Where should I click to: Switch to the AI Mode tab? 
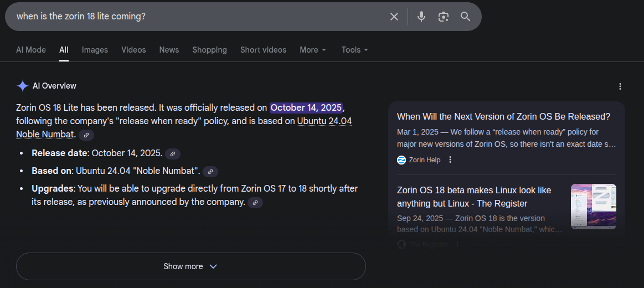pos(31,50)
